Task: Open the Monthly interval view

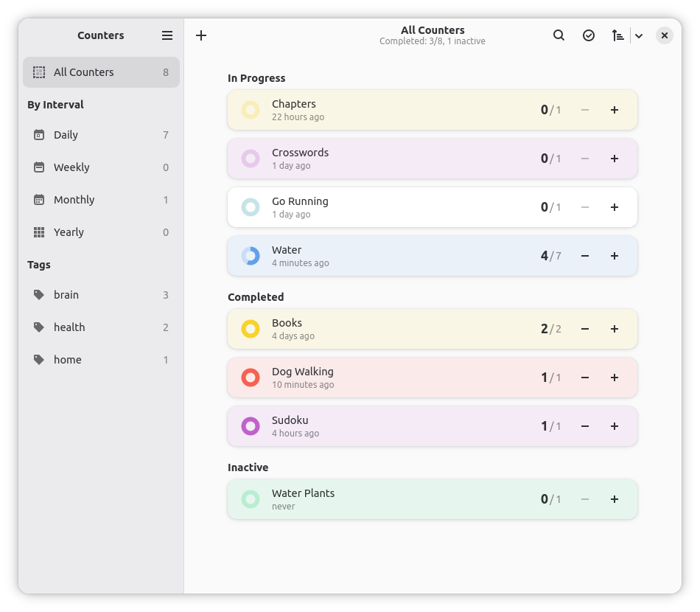Action: coord(102,200)
